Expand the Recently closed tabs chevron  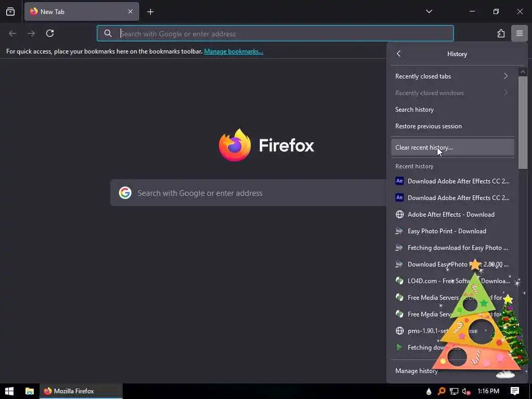point(506,76)
